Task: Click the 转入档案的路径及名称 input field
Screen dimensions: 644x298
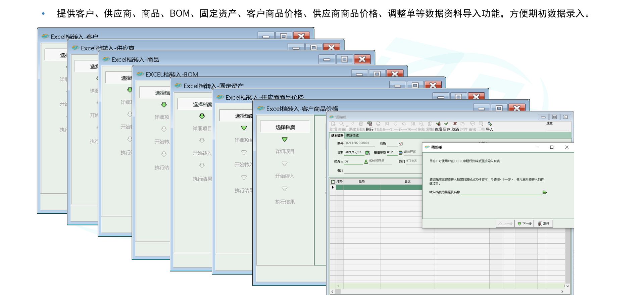Action: (501, 192)
